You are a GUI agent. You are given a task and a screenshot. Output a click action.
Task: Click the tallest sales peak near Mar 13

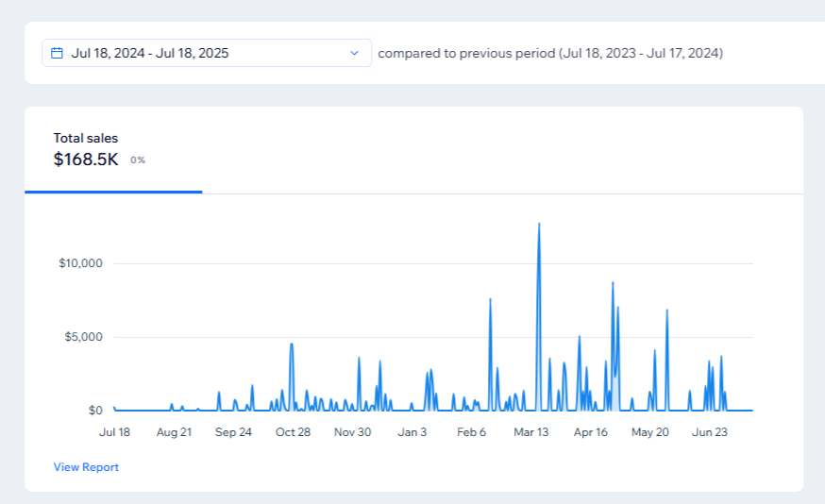point(539,225)
